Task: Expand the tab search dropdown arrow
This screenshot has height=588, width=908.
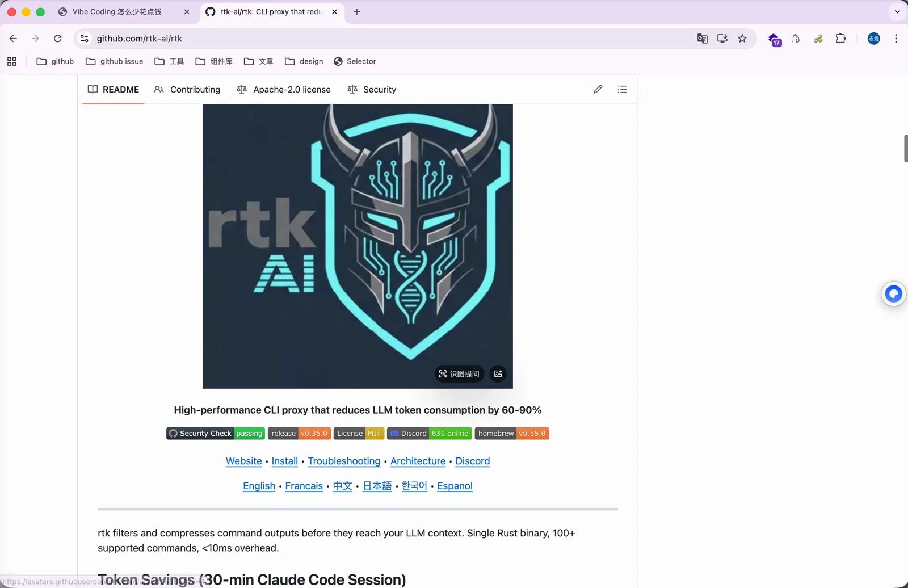Action: pos(897,12)
